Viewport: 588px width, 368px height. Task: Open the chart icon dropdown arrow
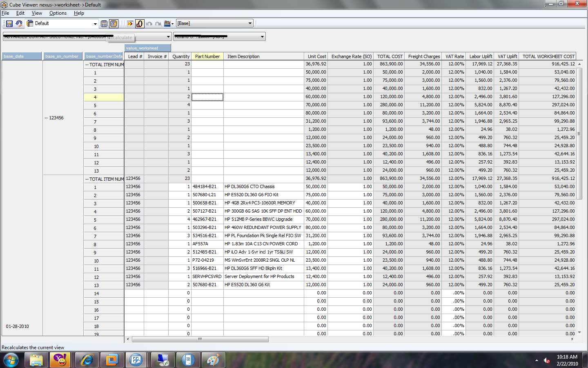coord(173,24)
